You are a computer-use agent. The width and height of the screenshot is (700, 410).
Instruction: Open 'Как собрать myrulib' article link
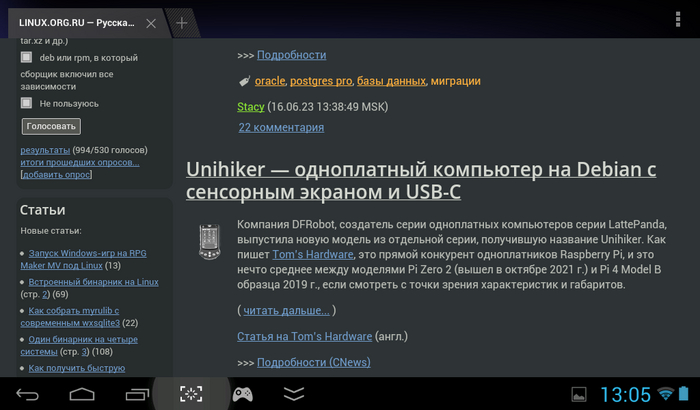[70, 317]
